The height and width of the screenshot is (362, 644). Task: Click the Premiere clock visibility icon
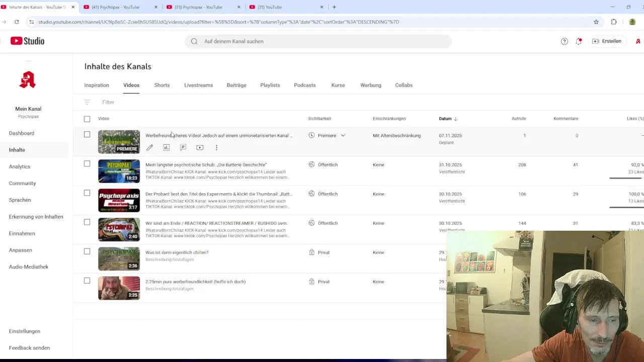[311, 135]
